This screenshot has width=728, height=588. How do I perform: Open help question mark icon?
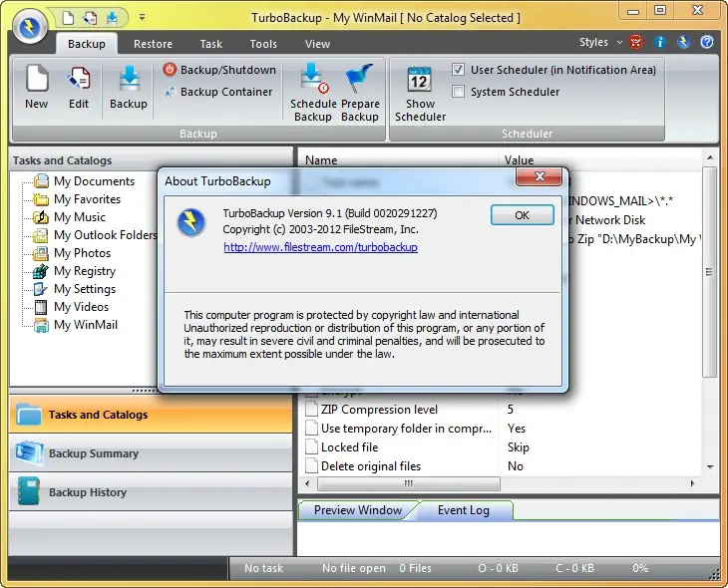[707, 42]
